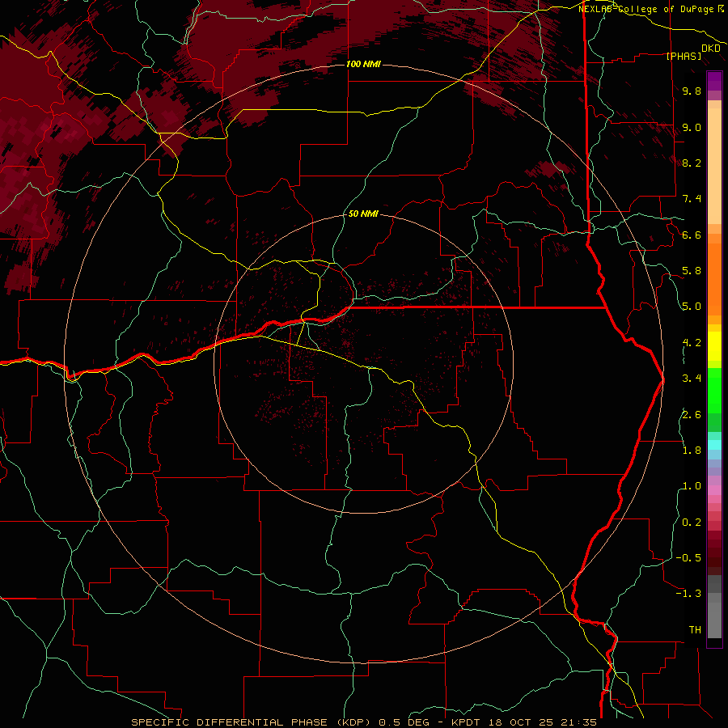Click the 5.0 color bar value

692,307
